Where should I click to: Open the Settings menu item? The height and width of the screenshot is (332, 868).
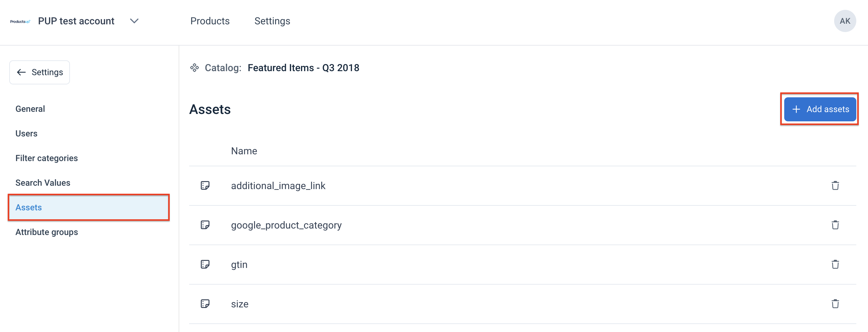pyautogui.click(x=272, y=21)
